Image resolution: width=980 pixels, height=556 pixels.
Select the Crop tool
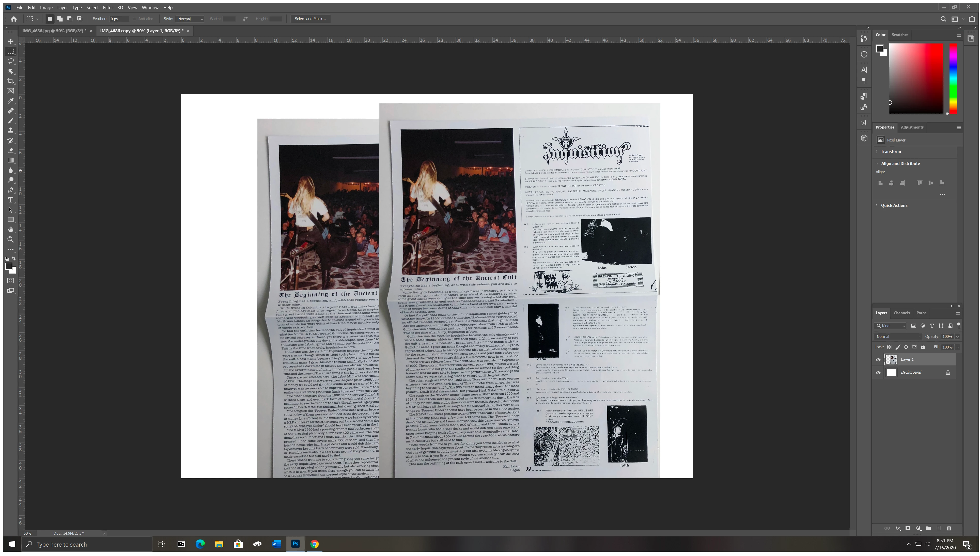11,81
